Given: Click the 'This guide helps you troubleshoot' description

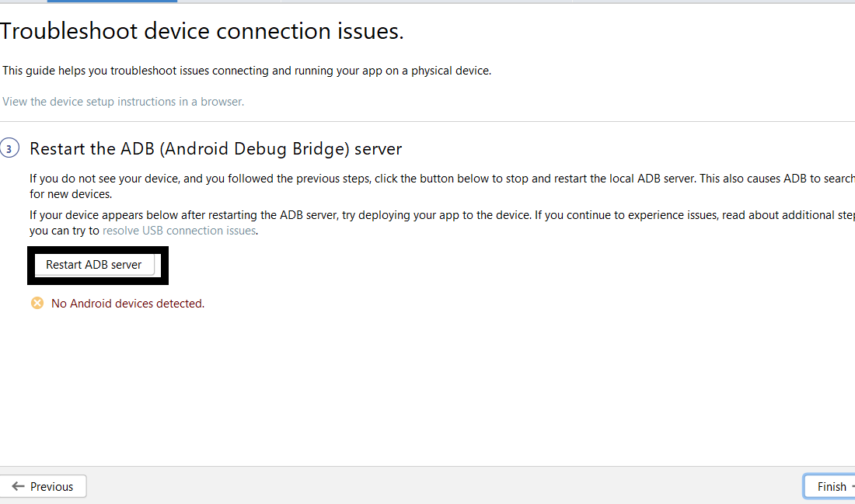Looking at the screenshot, I should [246, 71].
